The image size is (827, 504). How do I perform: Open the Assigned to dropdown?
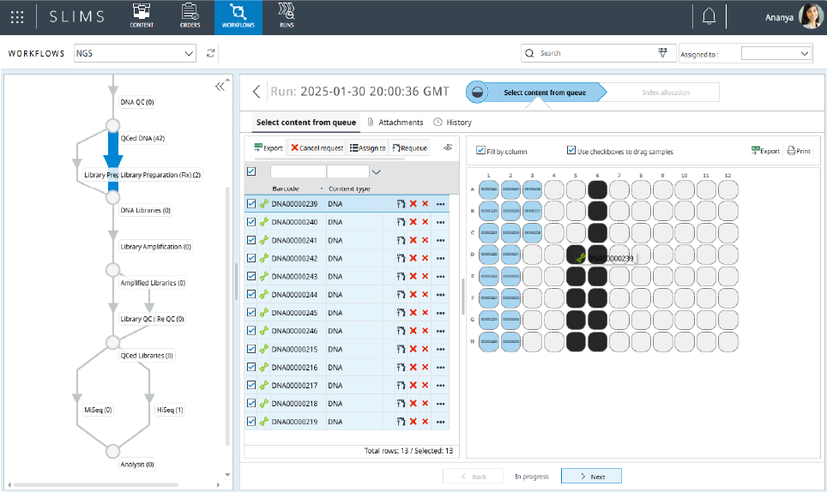click(803, 53)
